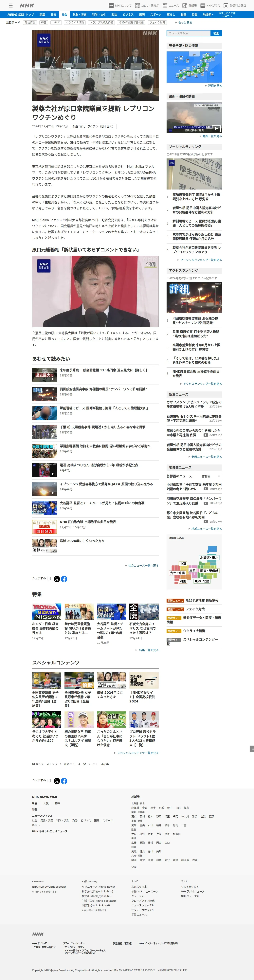This screenshot has width=254, height=980.
Task: Open ウクライナ情勢 special site link
Action: (194, 631)
